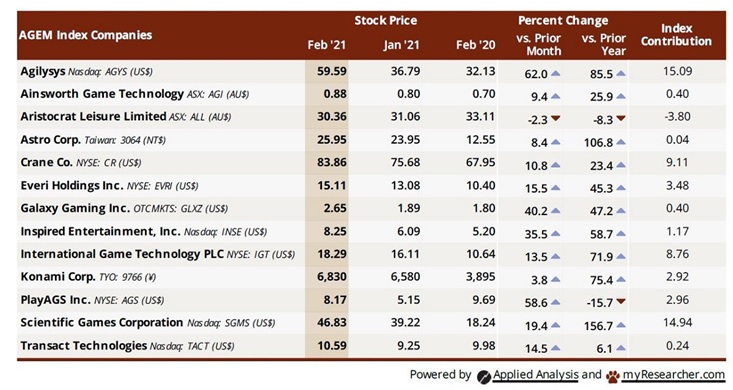Click the Feb '21 column header
Viewport: 733px width, 390px height.
coord(326,45)
